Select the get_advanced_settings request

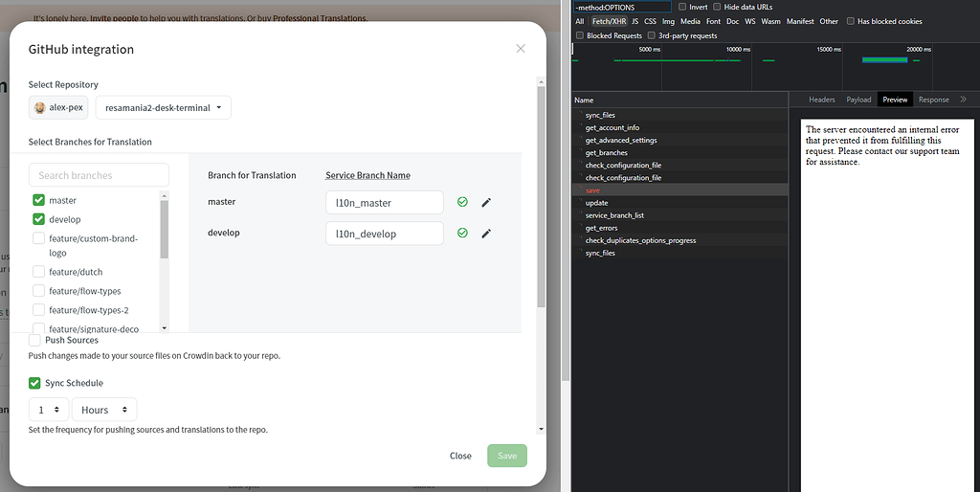[679, 140]
